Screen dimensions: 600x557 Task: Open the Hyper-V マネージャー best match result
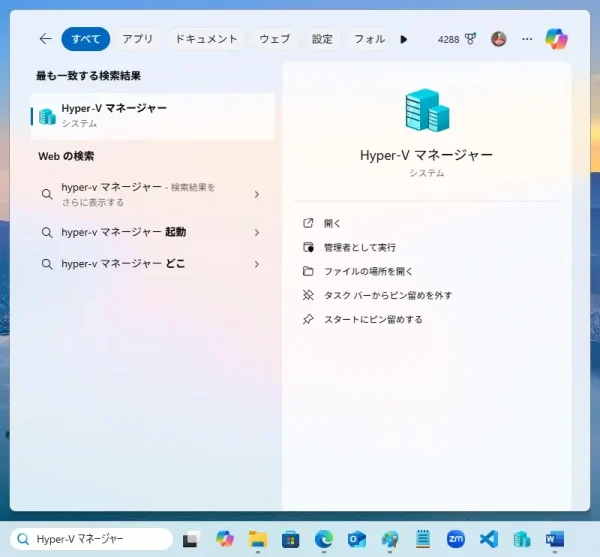153,116
